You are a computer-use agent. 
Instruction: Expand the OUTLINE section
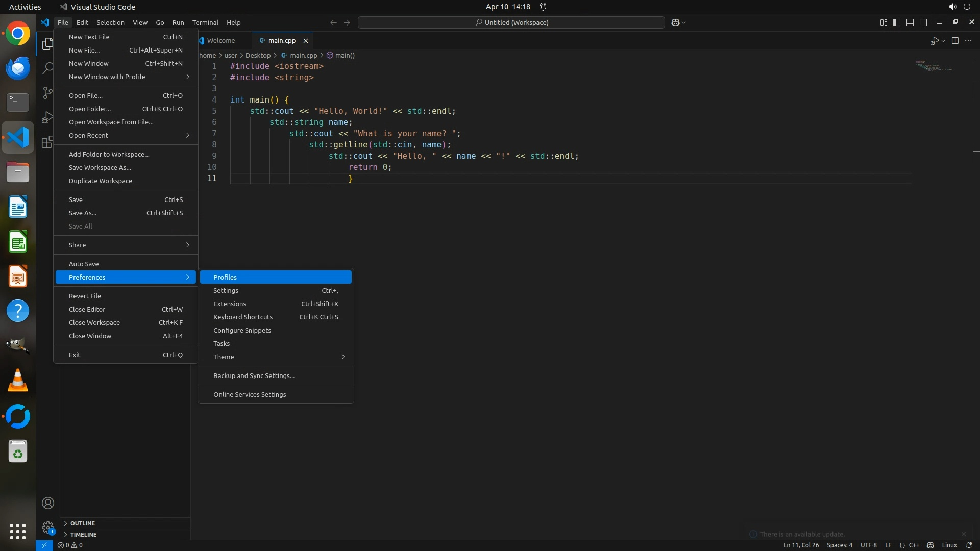click(82, 523)
